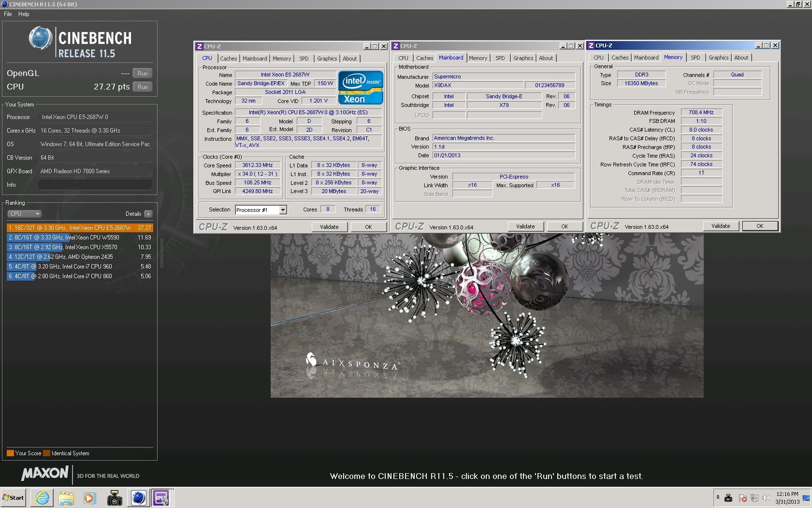
Task: Open Mainboard tab in first CPU-Z window
Action: pyautogui.click(x=255, y=59)
